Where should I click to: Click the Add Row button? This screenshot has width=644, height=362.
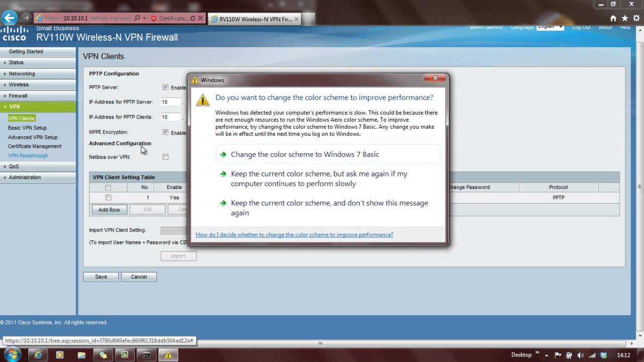tap(109, 210)
